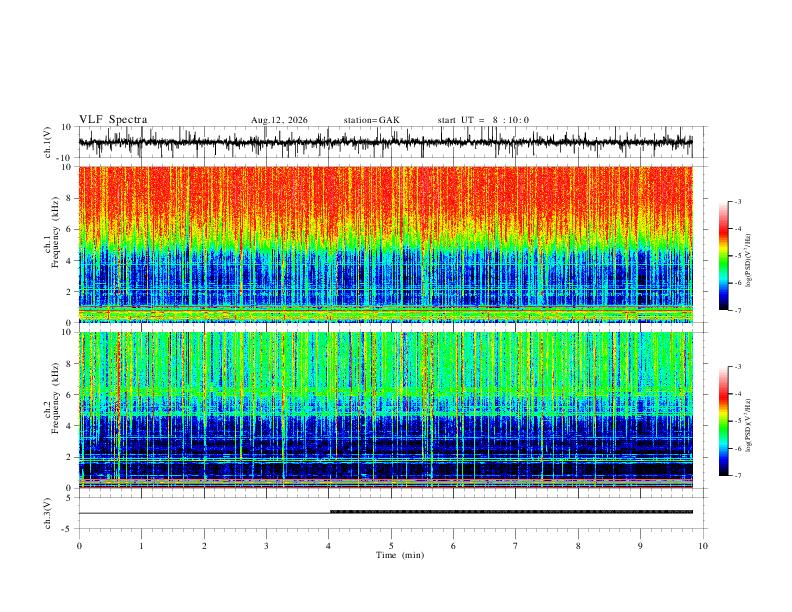
Task: Click time axis tick label "7"
Action: pos(516,546)
